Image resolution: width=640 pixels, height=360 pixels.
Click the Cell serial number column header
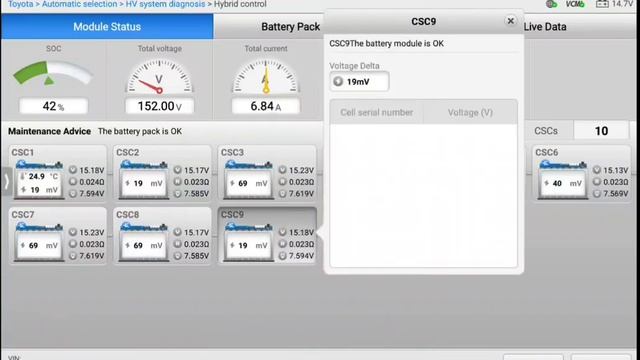pyautogui.click(x=376, y=112)
